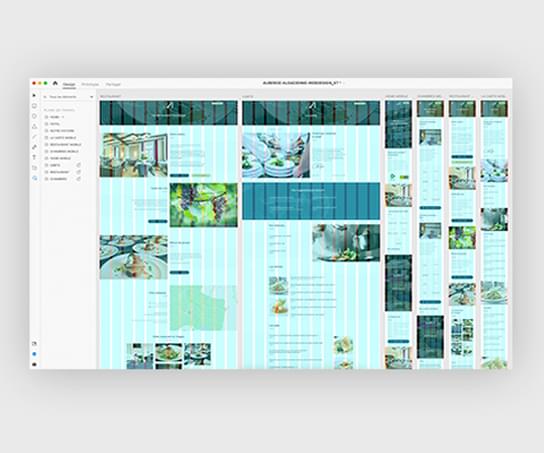This screenshot has width=544, height=453.
Task: Switch to the Prototype tab
Action: click(x=90, y=84)
